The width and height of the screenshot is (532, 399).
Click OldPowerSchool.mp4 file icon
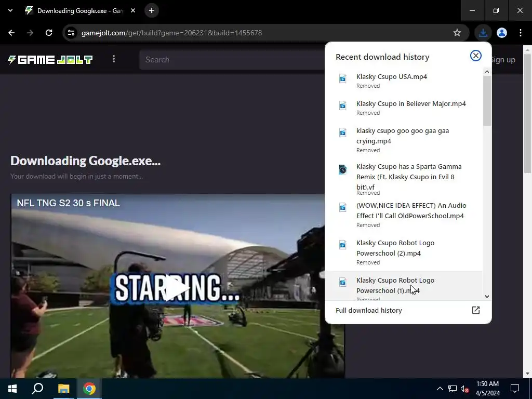coord(343,207)
